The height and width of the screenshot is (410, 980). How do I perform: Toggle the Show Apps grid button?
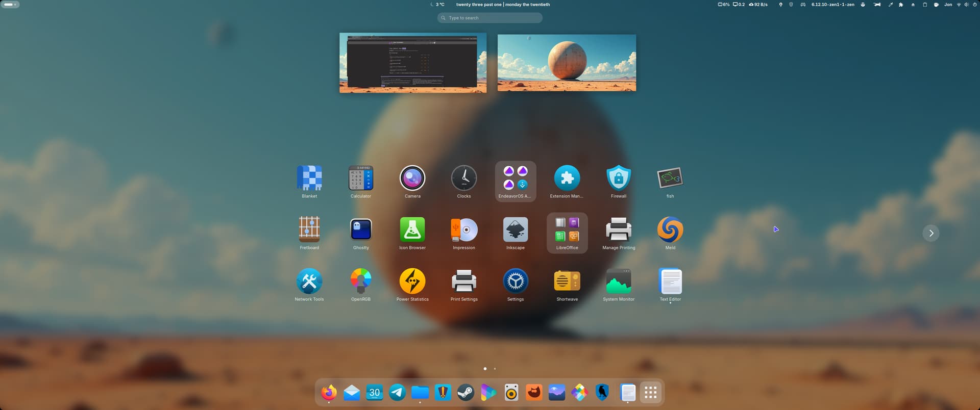click(650, 392)
